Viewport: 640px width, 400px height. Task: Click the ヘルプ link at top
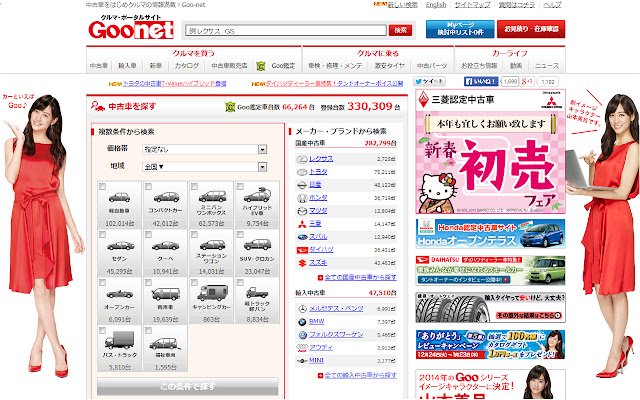[552, 5]
